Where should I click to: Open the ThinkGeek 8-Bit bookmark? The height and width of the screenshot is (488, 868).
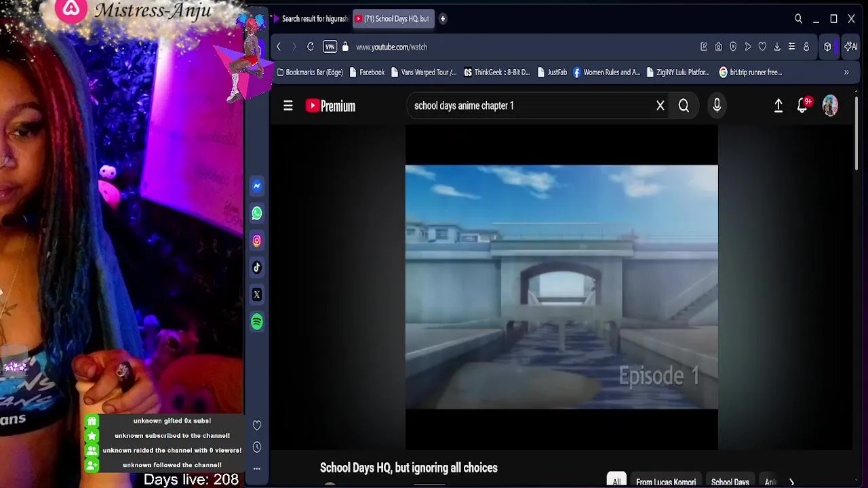(497, 73)
